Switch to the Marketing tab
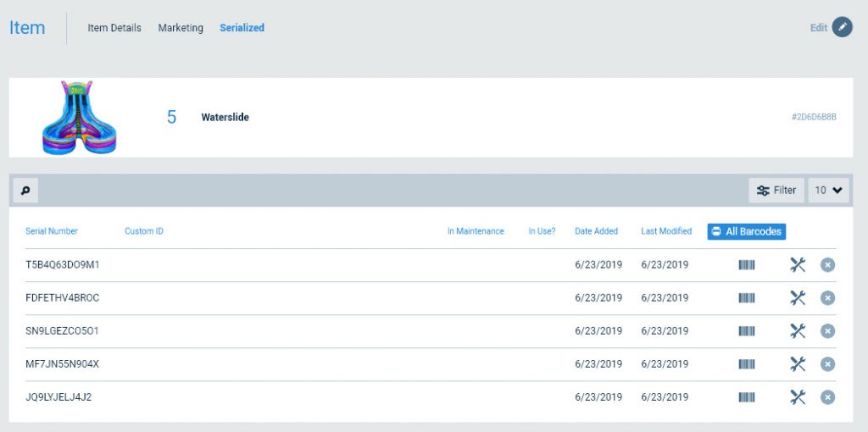The image size is (868, 432). (181, 28)
